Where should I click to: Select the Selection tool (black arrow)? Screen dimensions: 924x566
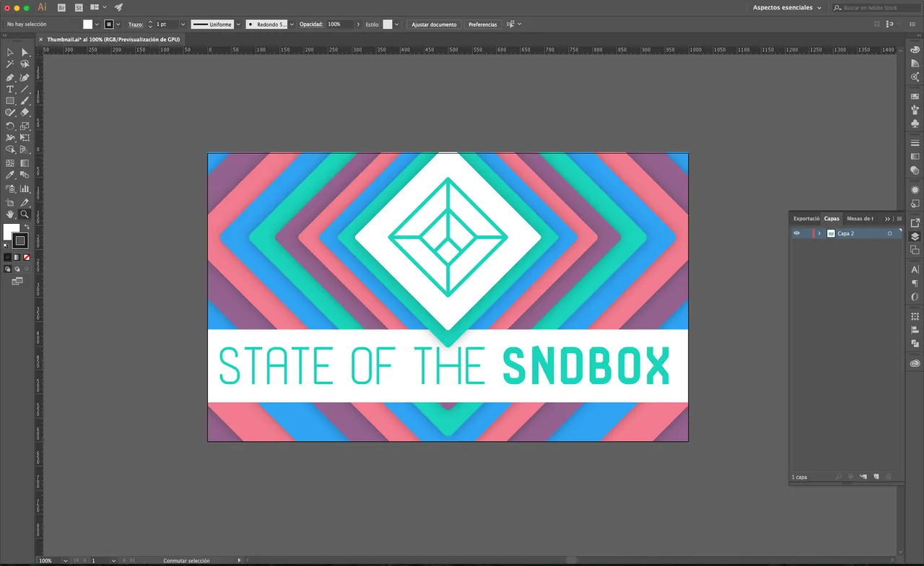coord(10,52)
